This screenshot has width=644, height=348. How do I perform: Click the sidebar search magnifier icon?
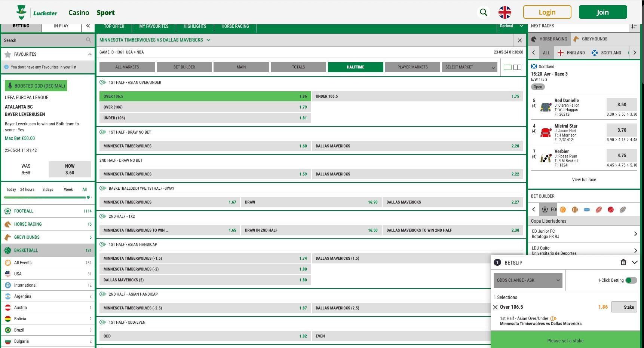89,40
